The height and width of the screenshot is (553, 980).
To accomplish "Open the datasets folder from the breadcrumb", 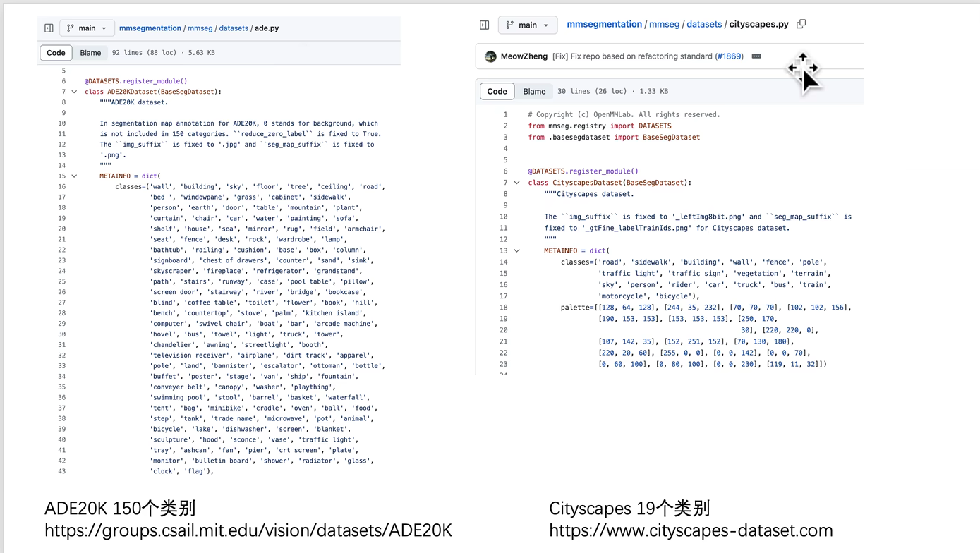I will pyautogui.click(x=234, y=28).
